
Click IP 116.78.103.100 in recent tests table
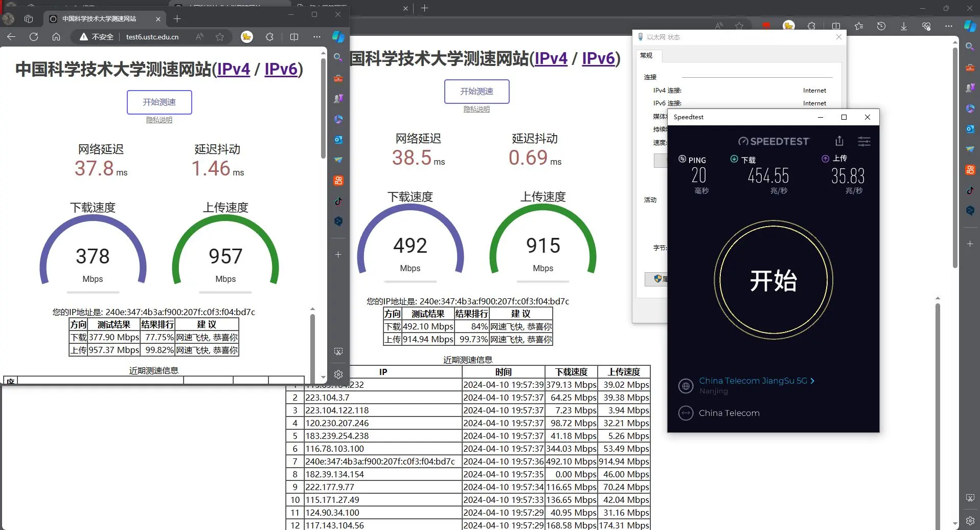383,449
